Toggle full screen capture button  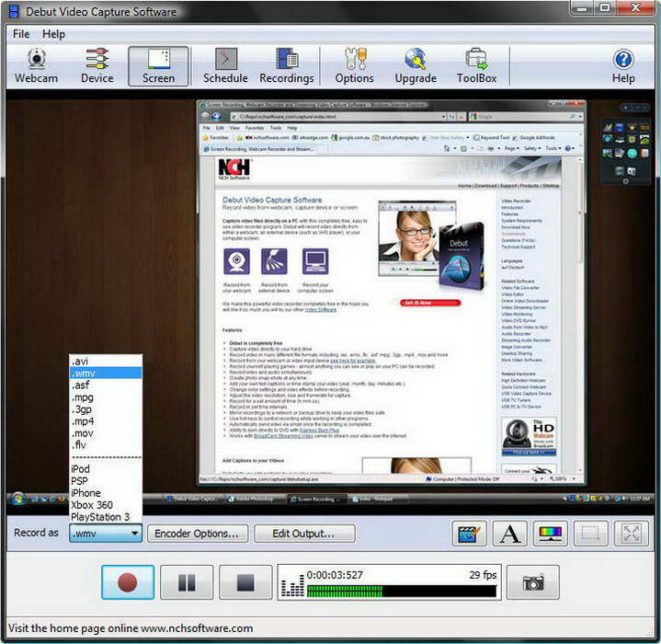pos(632,534)
